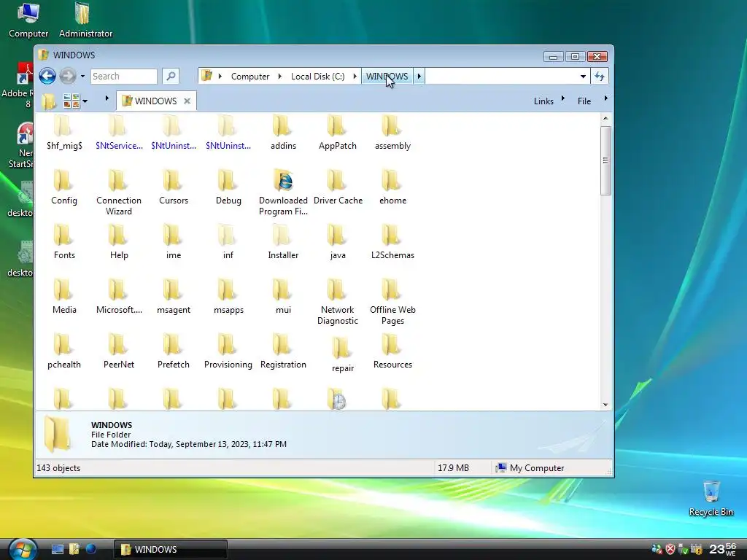This screenshot has width=747, height=560.
Task: Go to Computer in the breadcrumb
Action: (x=250, y=76)
